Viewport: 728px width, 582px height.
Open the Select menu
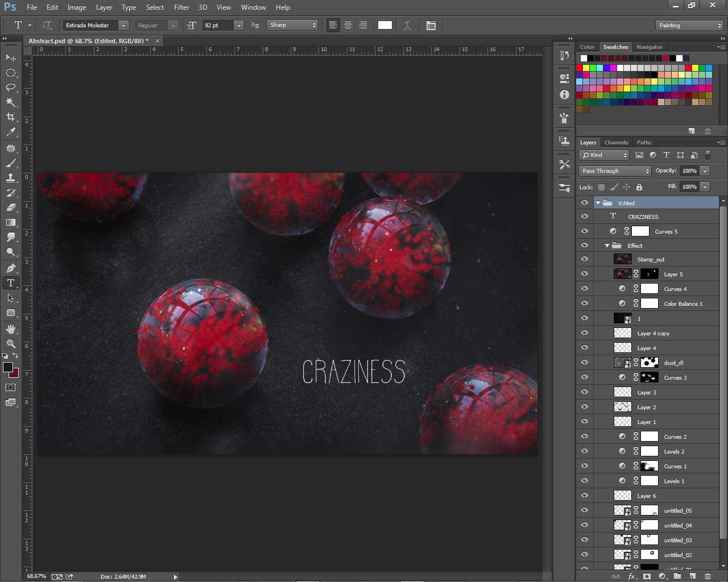(x=155, y=7)
